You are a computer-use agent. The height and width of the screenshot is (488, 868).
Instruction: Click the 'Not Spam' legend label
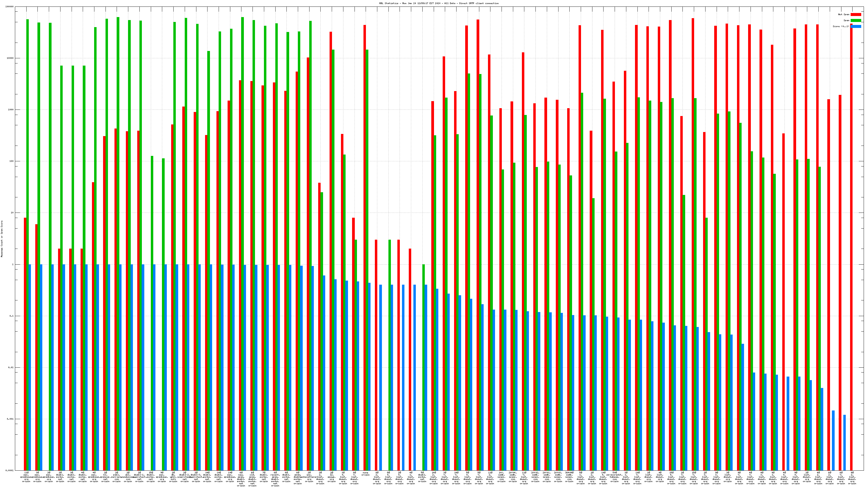coord(844,14)
